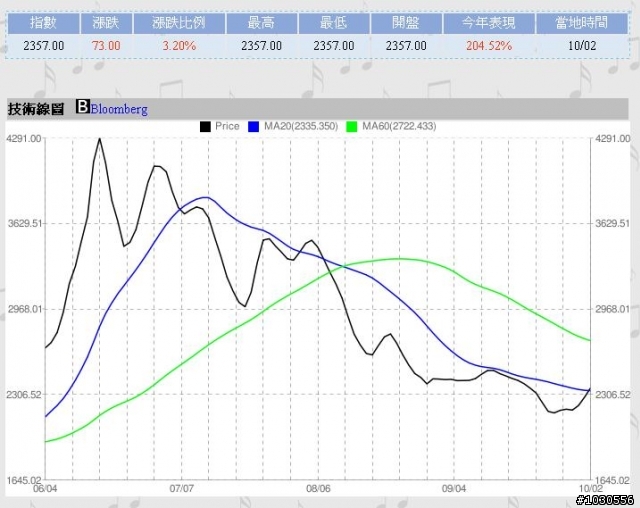This screenshot has width=640, height=508.
Task: Click the 指數 column header
Action: [x=43, y=23]
